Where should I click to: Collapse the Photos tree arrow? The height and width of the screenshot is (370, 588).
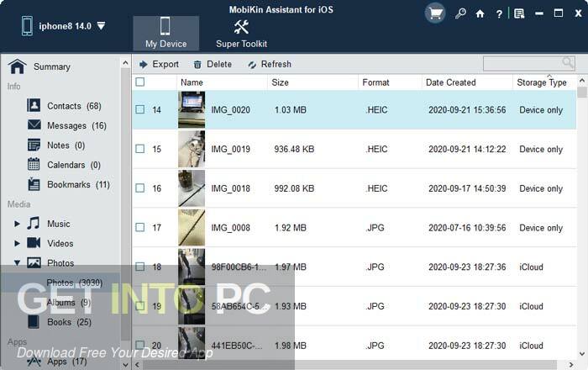click(17, 262)
